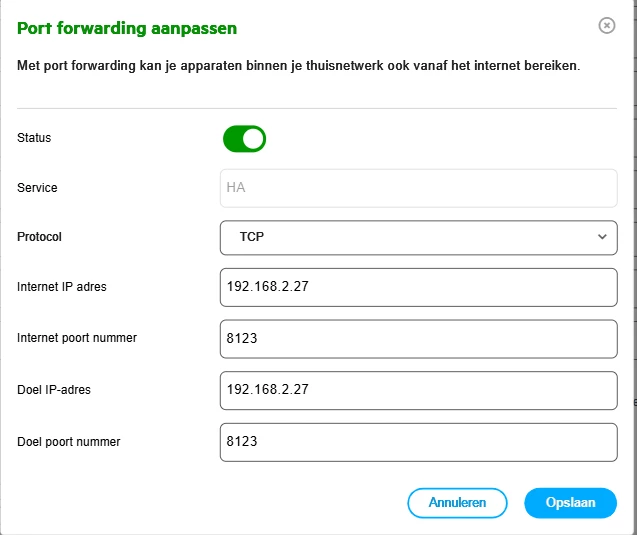The image size is (637, 535).
Task: Disable the Status toggle switch
Action: point(244,139)
